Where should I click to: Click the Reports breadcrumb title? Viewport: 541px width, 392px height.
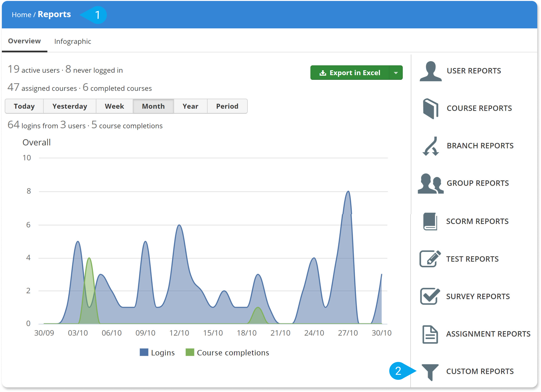point(54,14)
